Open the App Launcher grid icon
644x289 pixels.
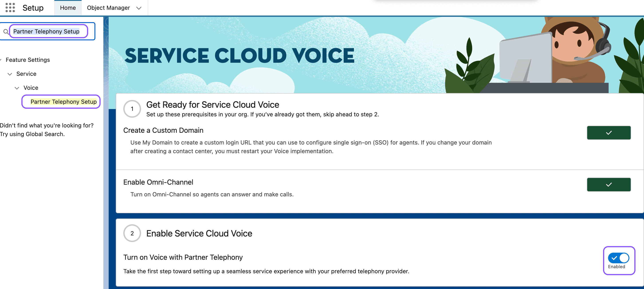coord(10,8)
